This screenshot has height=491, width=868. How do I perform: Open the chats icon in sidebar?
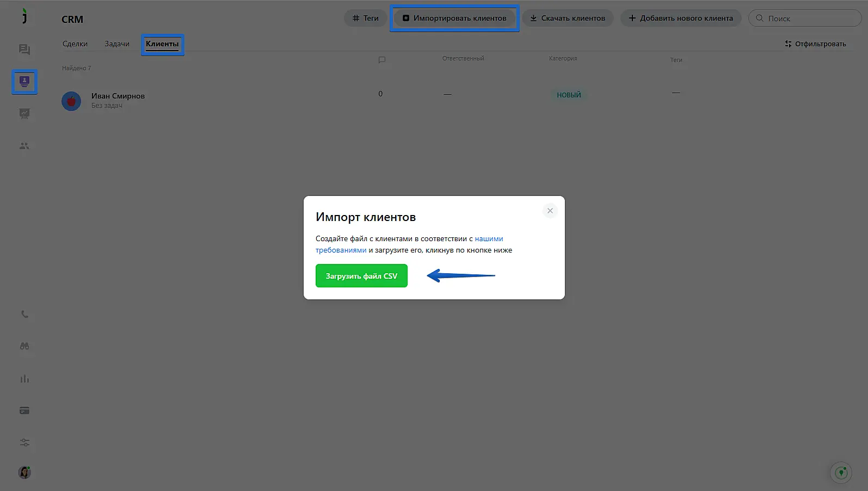24,50
